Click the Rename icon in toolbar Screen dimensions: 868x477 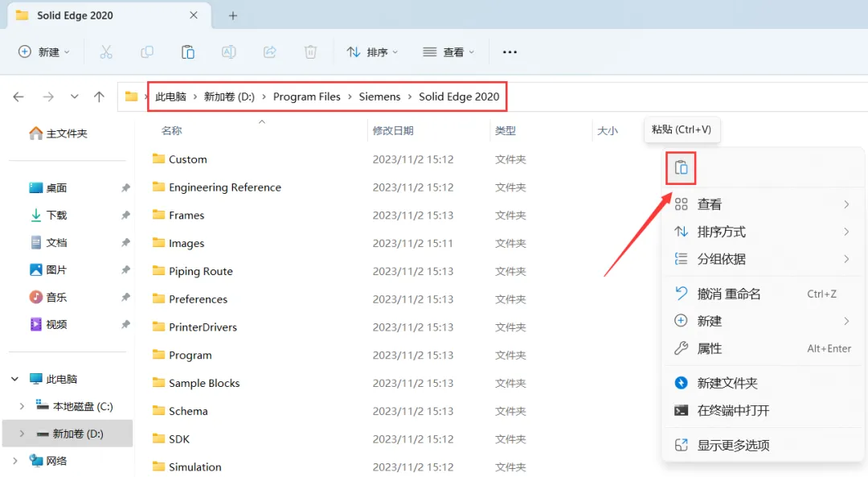point(228,52)
